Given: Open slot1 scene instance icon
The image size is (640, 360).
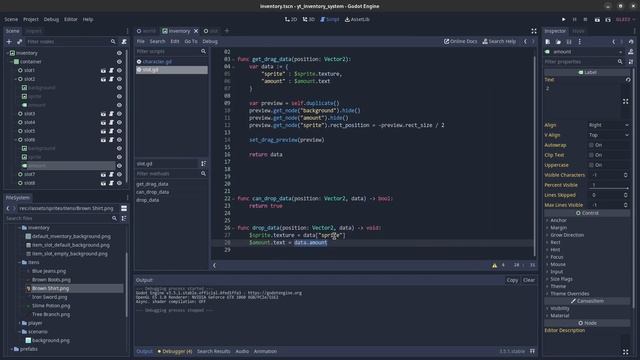Looking at the screenshot, I should click(x=103, y=70).
